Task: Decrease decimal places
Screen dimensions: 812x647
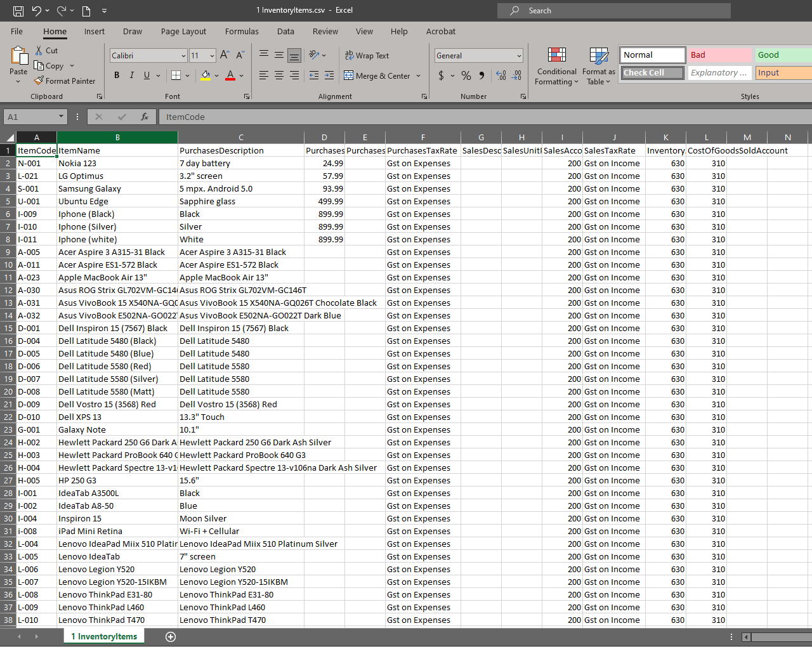Action: (517, 75)
